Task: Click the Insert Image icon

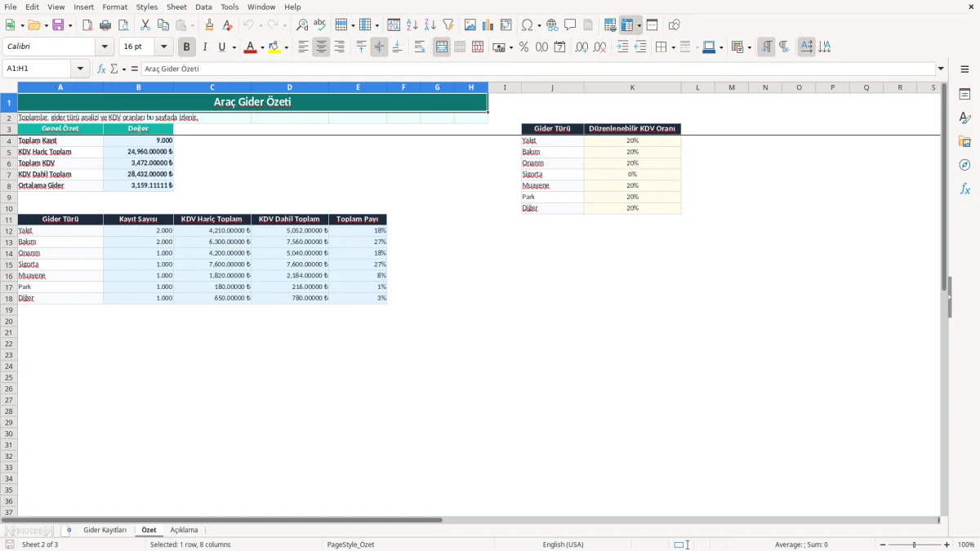Action: (470, 25)
